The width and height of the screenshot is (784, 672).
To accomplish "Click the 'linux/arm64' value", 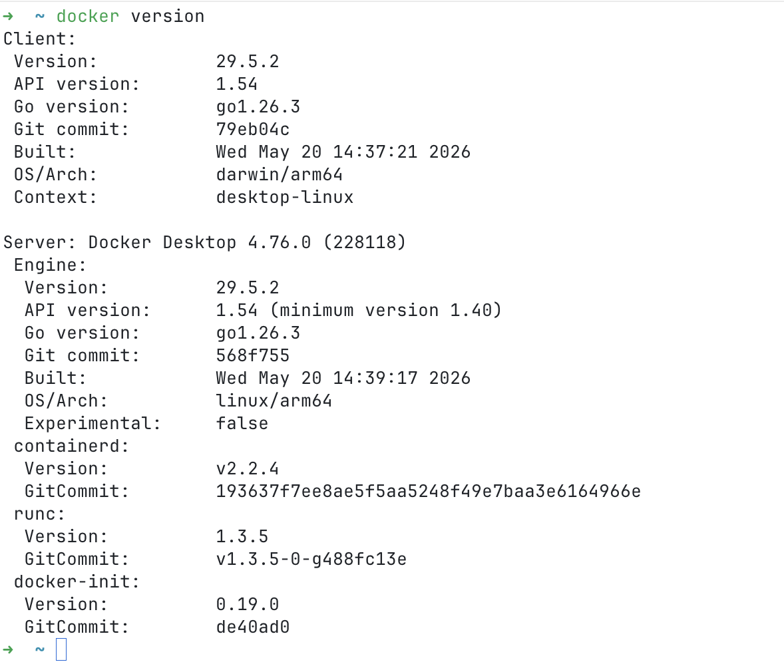I will (x=274, y=401).
